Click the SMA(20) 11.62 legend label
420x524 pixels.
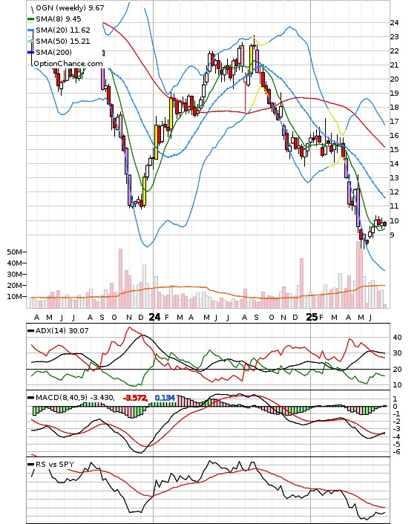[x=63, y=30]
